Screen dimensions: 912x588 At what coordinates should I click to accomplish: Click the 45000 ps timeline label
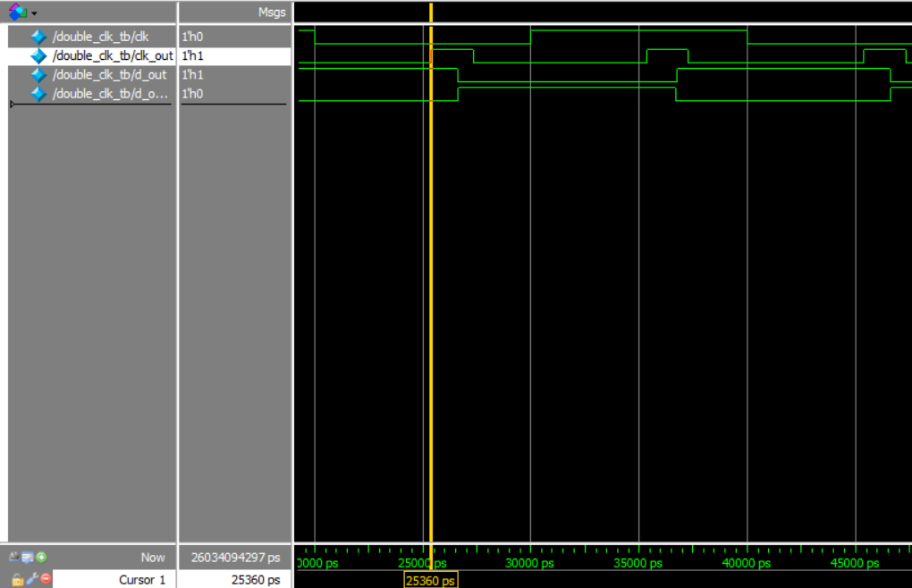click(x=855, y=563)
